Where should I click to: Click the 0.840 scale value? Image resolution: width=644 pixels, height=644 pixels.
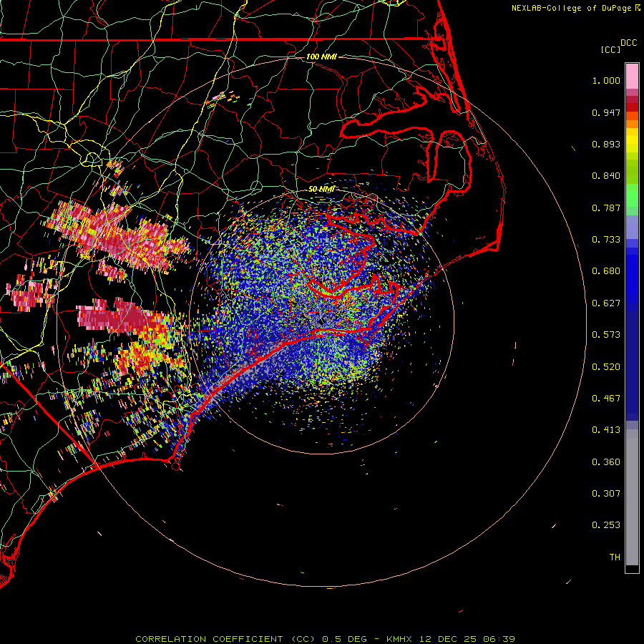[x=606, y=176]
